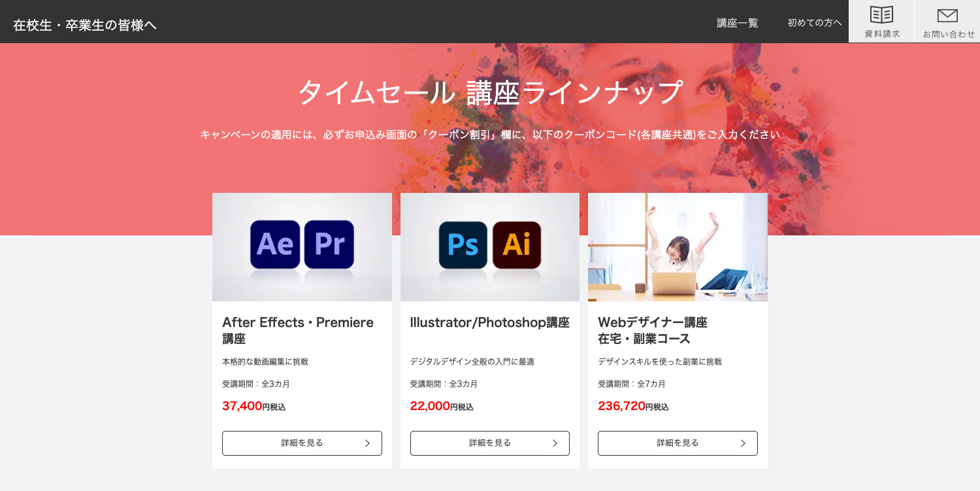This screenshot has height=491, width=980.
Task: Click the タイムセール 講座ラインナップ heading
Action: pyautogui.click(x=490, y=92)
